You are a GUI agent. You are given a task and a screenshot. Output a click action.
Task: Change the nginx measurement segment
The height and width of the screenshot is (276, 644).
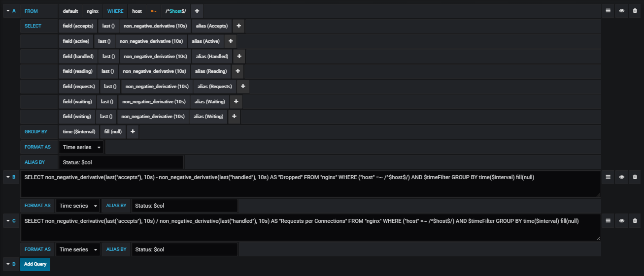(x=93, y=11)
